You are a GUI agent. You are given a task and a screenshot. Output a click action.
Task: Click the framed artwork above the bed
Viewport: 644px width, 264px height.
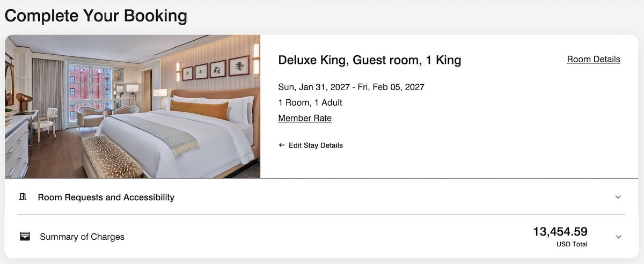pos(217,69)
